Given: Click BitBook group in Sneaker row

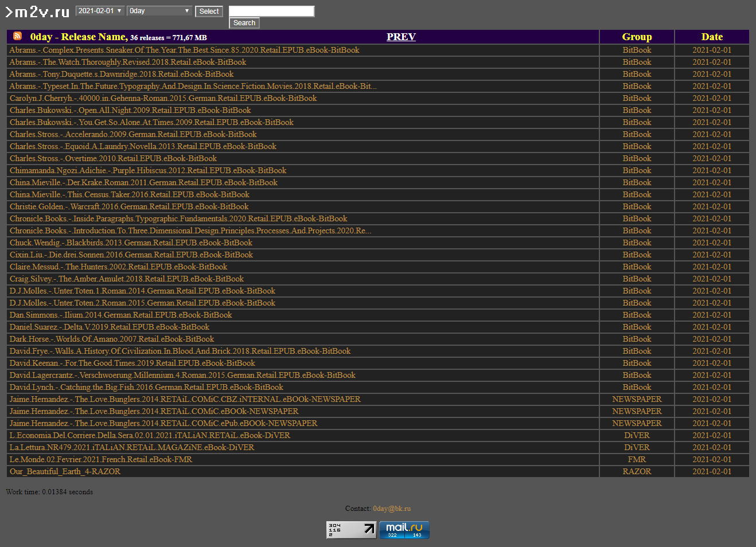Looking at the screenshot, I should (637, 50).
